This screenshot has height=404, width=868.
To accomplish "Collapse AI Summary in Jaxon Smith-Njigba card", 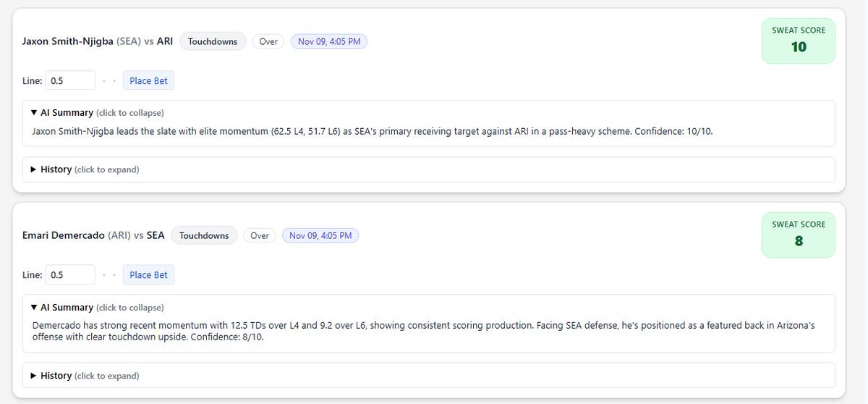I will click(x=97, y=113).
